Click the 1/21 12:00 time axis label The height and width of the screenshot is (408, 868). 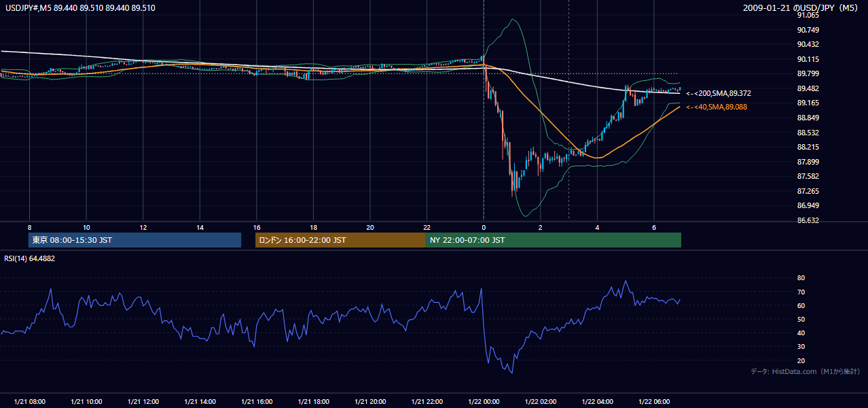pyautogui.click(x=143, y=401)
